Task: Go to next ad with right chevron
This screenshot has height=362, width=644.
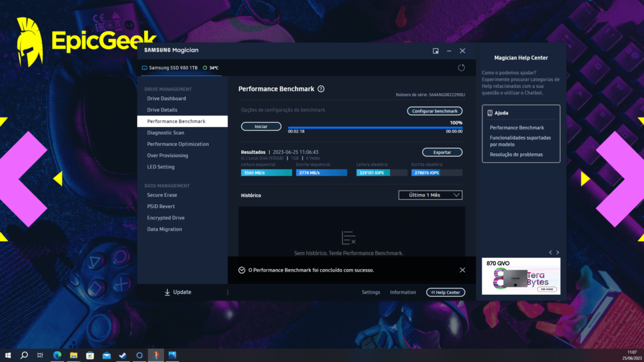Action: click(x=557, y=253)
